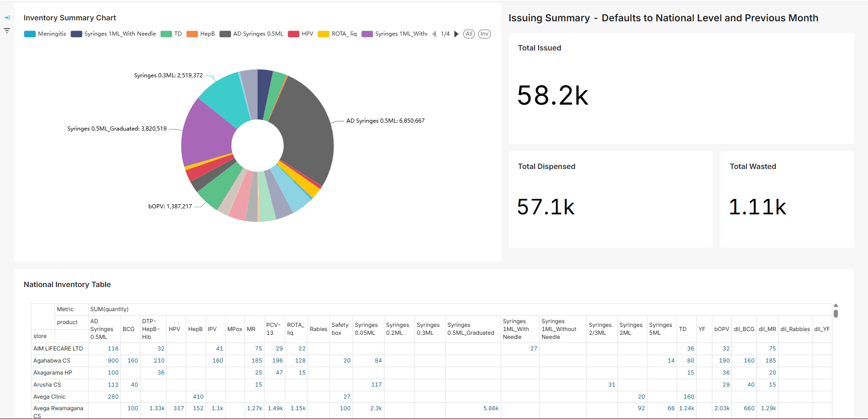Select the AIM LIFECARE LTD table row
The width and height of the screenshot is (868, 419).
58,348
